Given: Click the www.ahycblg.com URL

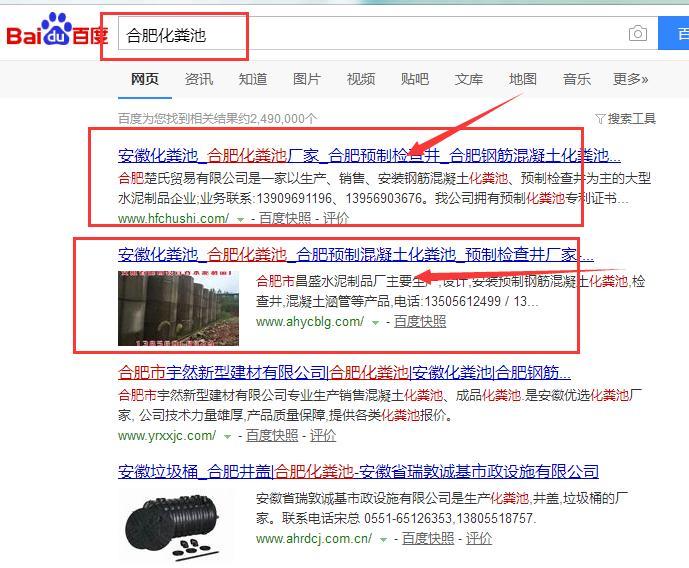Looking at the screenshot, I should click(x=310, y=322).
